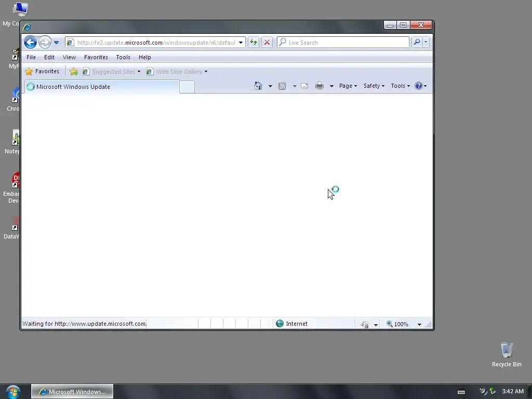Screen dimensions: 532x399
Task: Click the Refresh page icon
Action: coord(254,43)
